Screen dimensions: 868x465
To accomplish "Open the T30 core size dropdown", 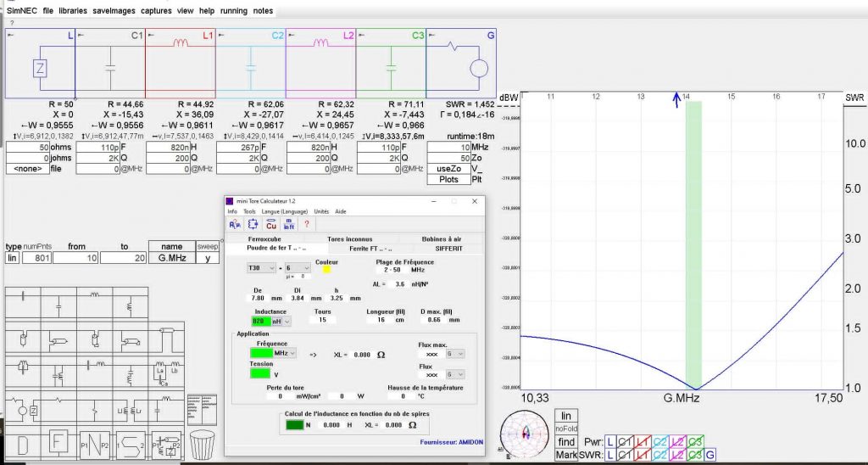I will pos(261,267).
